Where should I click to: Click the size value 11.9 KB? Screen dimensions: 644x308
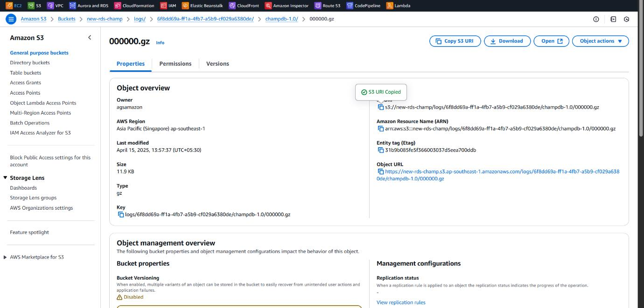[126, 171]
